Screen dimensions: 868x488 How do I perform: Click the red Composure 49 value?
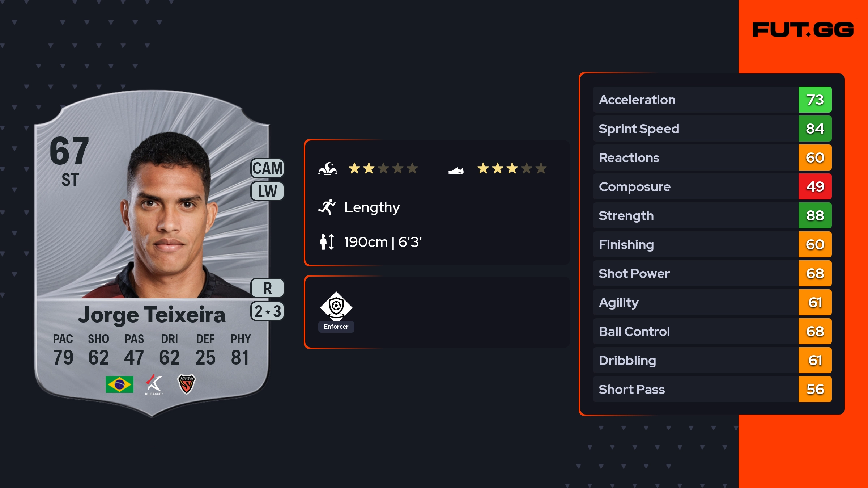point(815,187)
